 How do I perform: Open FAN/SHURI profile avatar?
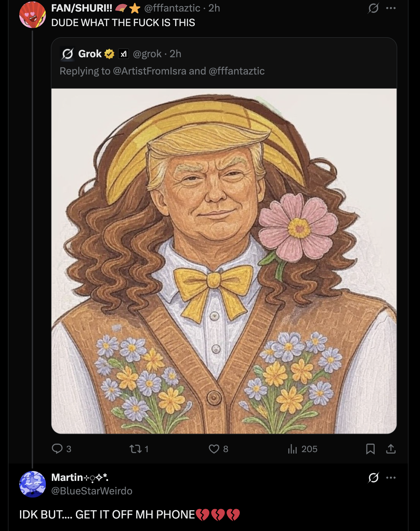[33, 15]
